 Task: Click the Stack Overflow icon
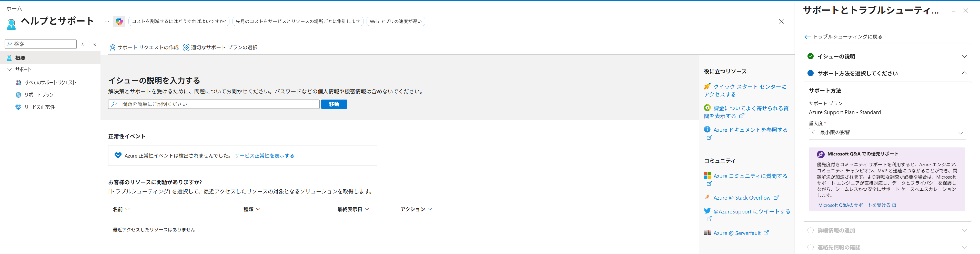point(707,197)
